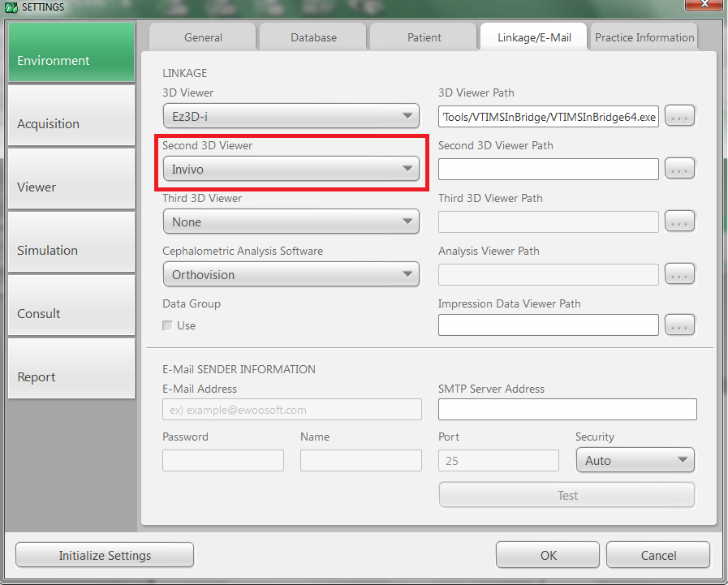
Task: Toggle the Data Group Use checkbox
Action: click(168, 325)
